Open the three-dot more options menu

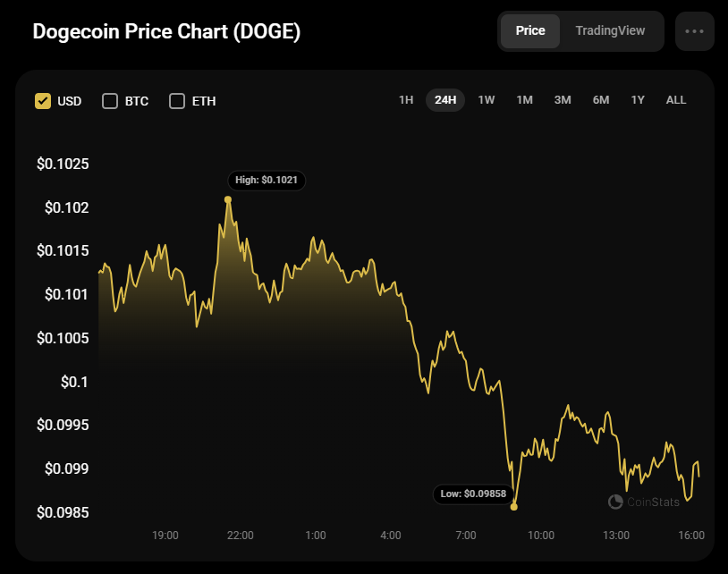(x=695, y=31)
